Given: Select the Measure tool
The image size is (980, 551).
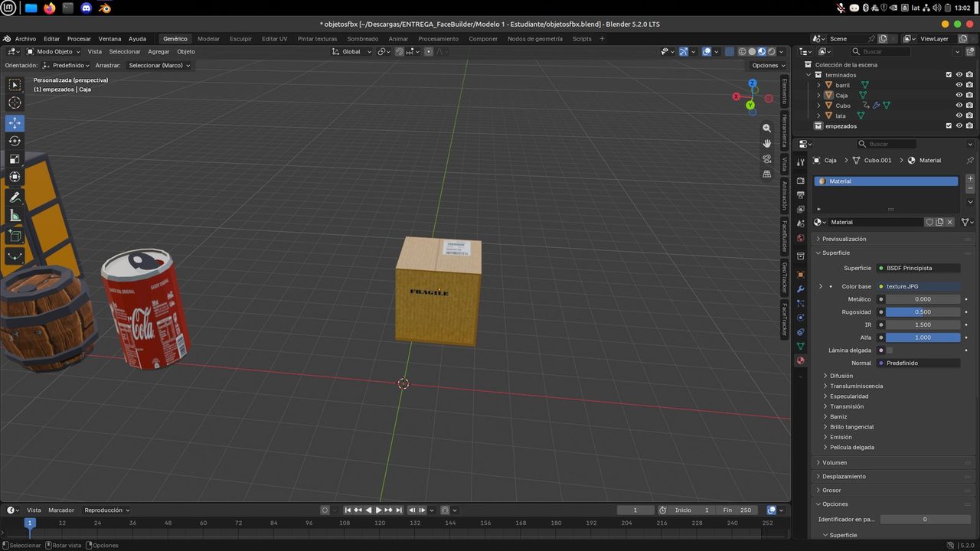Looking at the screenshot, I should click(15, 216).
